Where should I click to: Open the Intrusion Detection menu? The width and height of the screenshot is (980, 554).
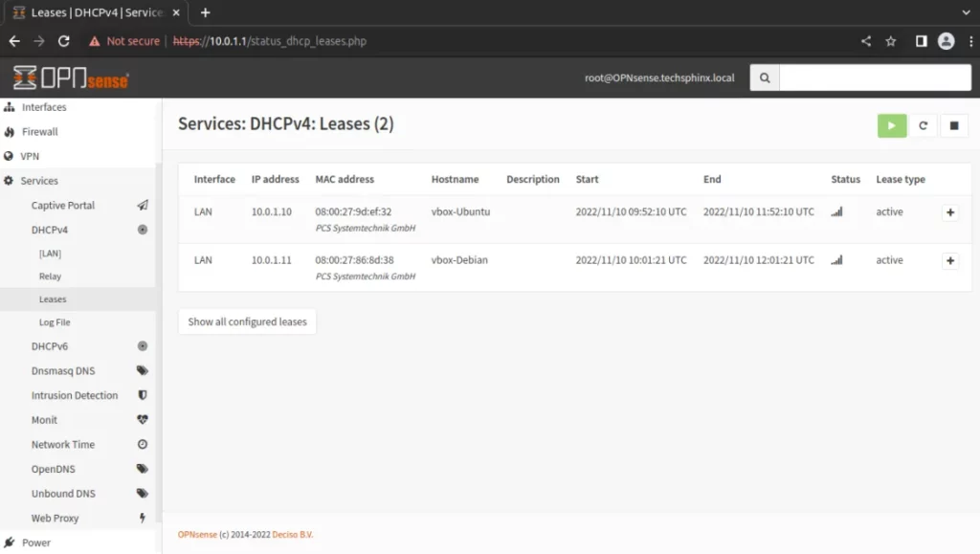tap(75, 395)
